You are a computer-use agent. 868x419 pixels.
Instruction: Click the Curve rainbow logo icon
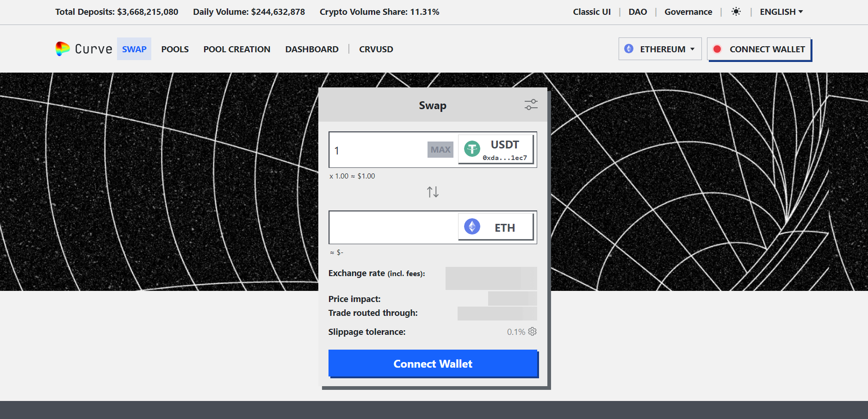62,49
